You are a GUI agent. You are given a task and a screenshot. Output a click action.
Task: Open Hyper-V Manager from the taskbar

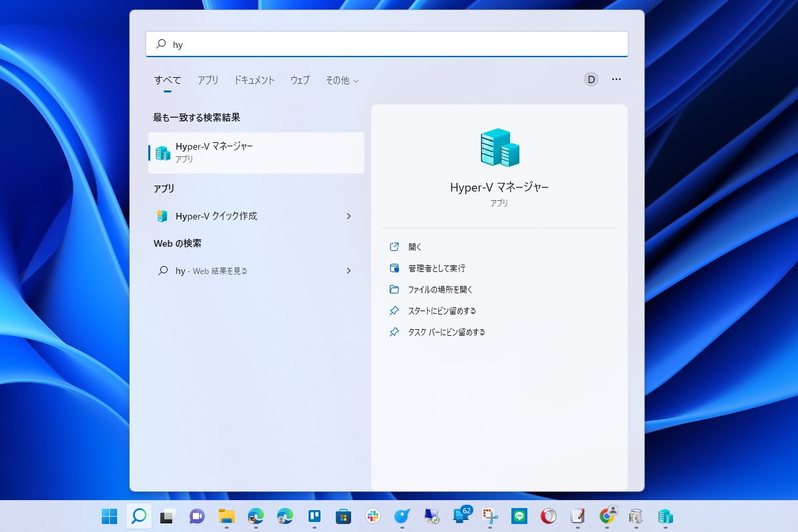click(665, 515)
